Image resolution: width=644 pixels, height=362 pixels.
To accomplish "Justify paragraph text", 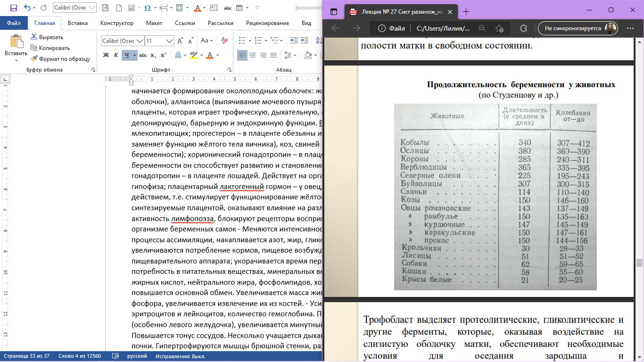I will click(273, 55).
